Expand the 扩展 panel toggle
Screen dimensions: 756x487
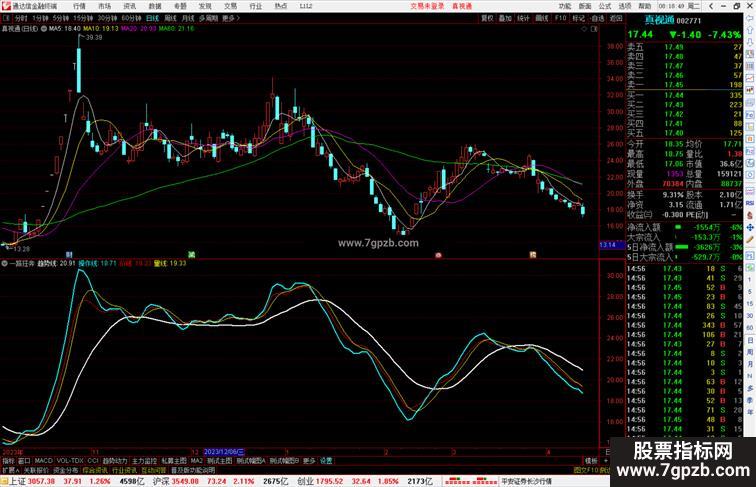pyautogui.click(x=10, y=470)
